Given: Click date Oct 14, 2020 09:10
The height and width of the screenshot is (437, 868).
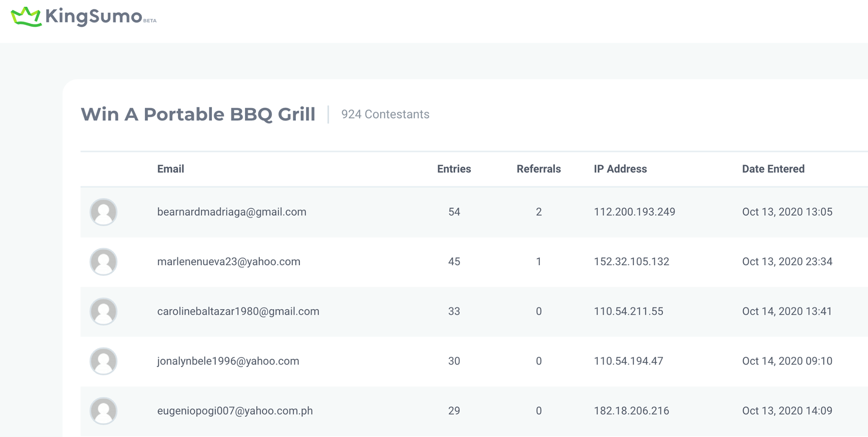Looking at the screenshot, I should click(x=787, y=361).
